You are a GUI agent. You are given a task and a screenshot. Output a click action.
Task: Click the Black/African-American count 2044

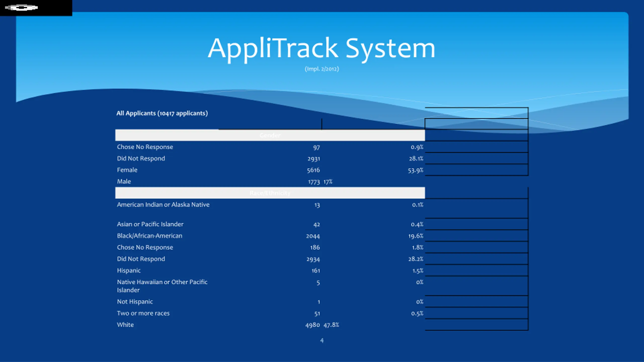[313, 236]
